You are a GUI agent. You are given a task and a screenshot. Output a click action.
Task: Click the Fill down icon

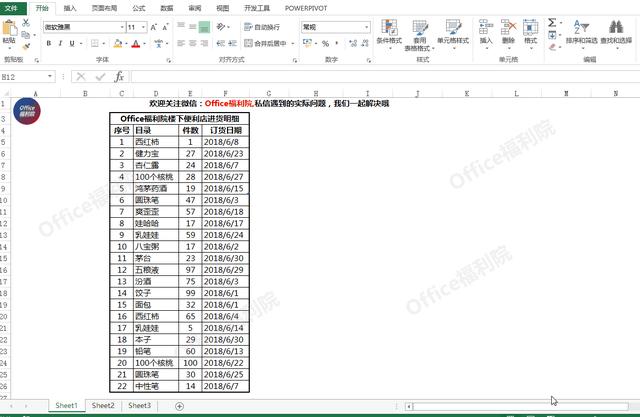tap(552, 35)
